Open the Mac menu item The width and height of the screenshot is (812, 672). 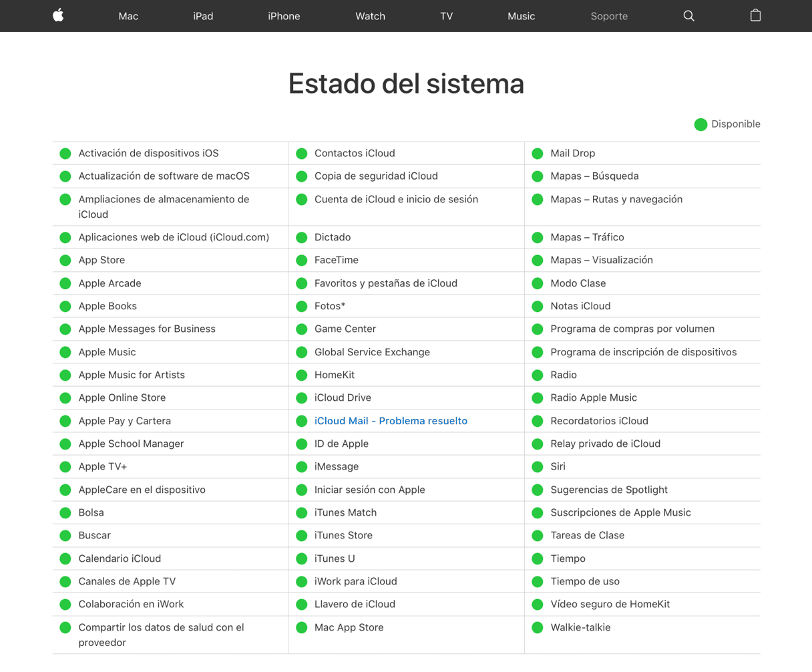tap(128, 16)
